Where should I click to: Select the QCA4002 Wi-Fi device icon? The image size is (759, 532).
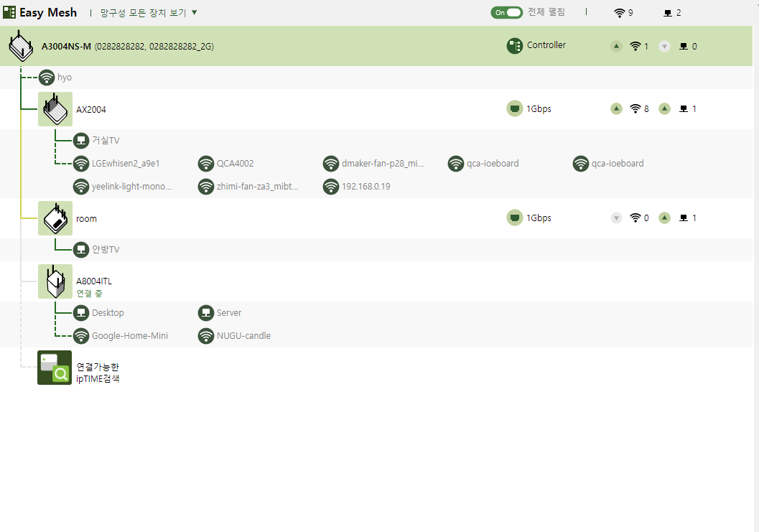point(205,164)
